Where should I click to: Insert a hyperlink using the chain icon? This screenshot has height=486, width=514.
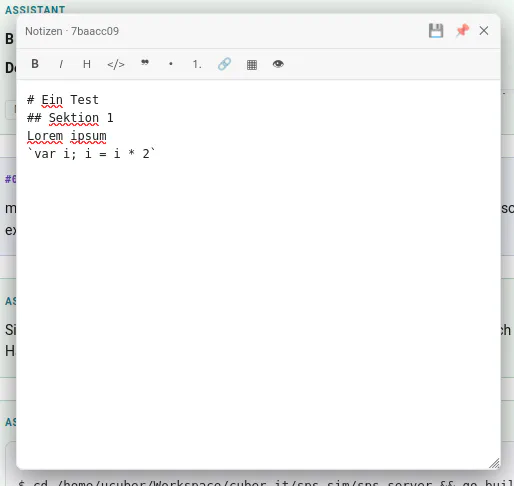pyautogui.click(x=224, y=64)
